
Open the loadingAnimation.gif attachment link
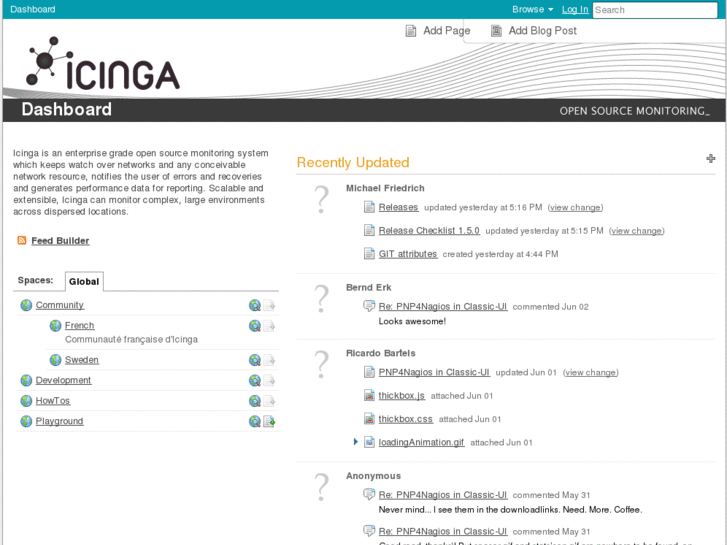[x=421, y=442]
